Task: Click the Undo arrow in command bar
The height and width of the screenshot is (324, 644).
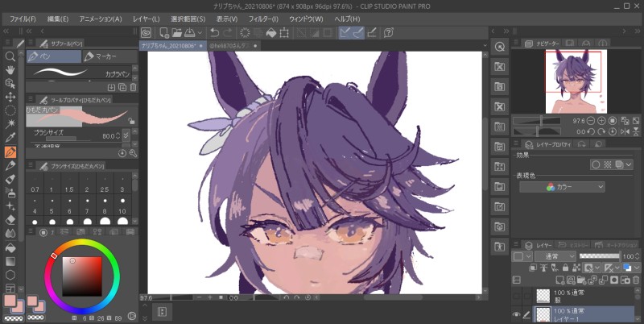Action: coord(214,33)
